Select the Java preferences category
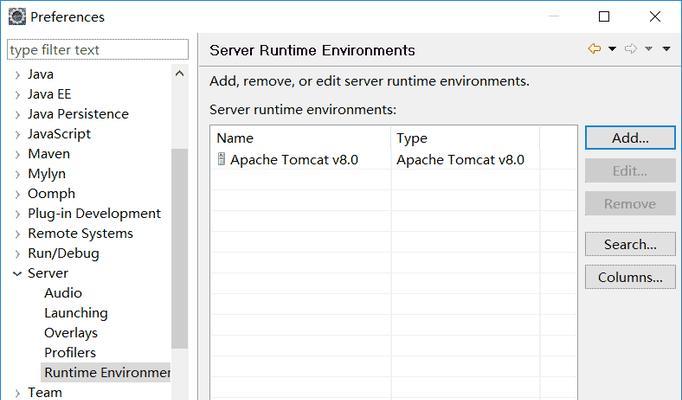682x400 pixels. 40,74
